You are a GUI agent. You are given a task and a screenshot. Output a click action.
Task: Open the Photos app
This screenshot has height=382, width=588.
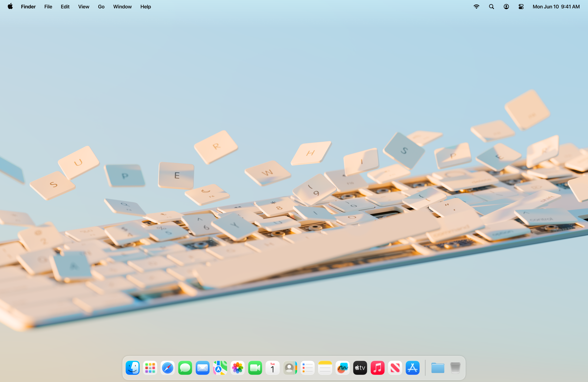pos(238,368)
